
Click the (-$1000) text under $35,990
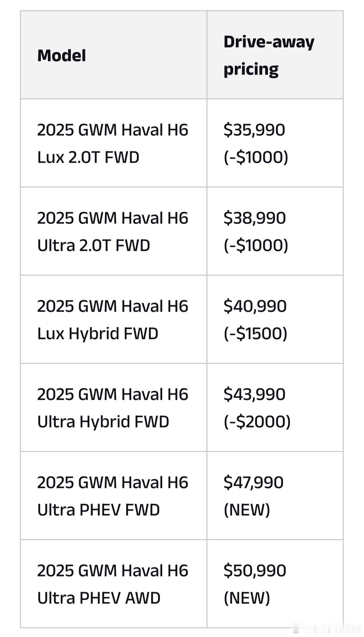click(256, 157)
